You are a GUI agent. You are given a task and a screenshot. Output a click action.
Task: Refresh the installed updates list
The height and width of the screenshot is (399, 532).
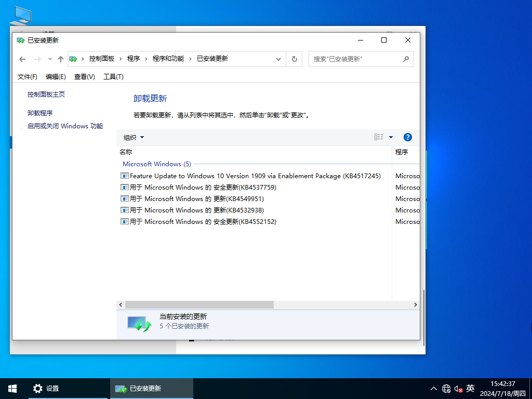point(294,59)
